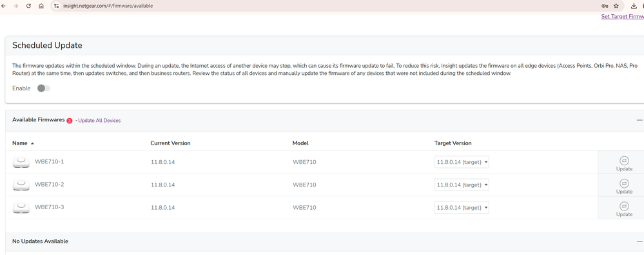Select device name WBE710-1
The image size is (644, 255).
49,161
